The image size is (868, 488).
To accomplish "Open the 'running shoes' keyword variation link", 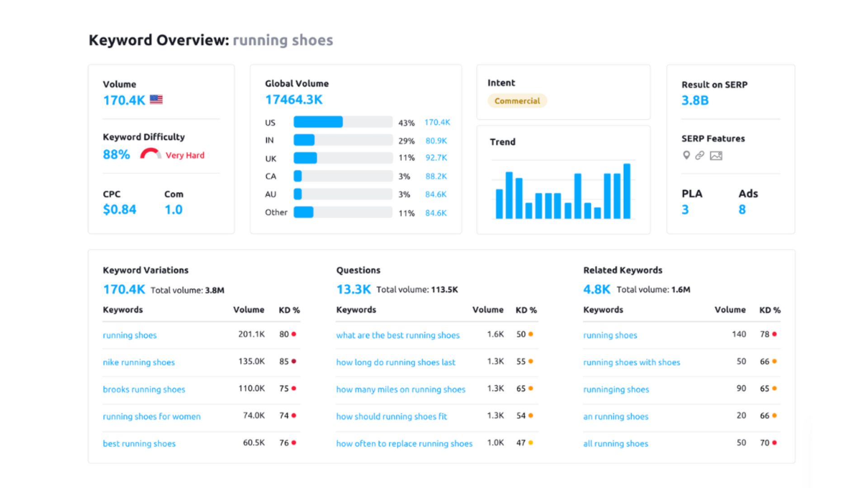I will pyautogui.click(x=129, y=335).
